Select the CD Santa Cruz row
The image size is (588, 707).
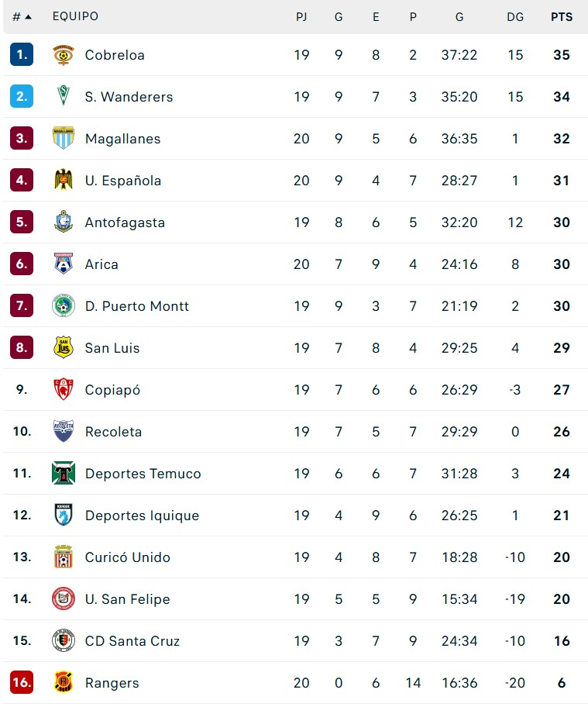tap(295, 640)
